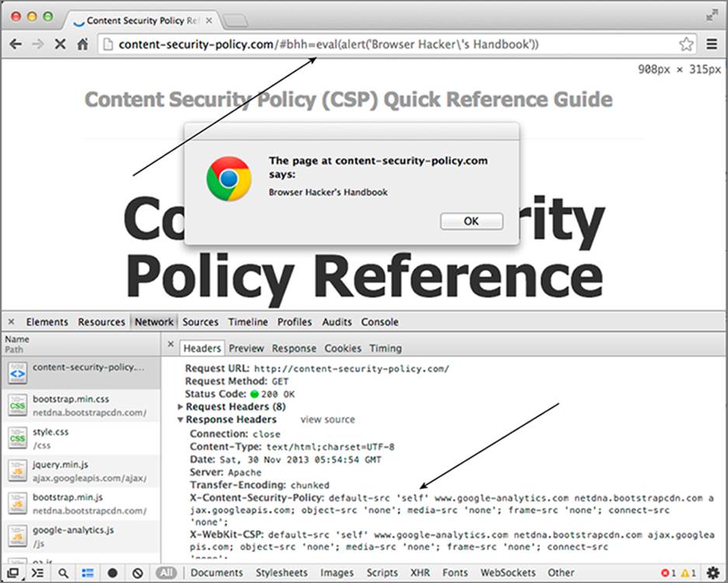Open the Console DevTools tab

380,322
